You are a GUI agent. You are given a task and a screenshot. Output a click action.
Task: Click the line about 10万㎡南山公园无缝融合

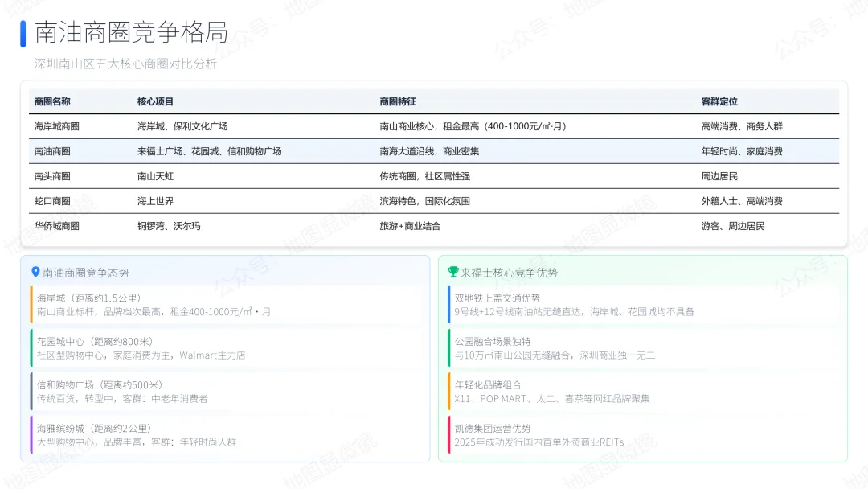555,355
